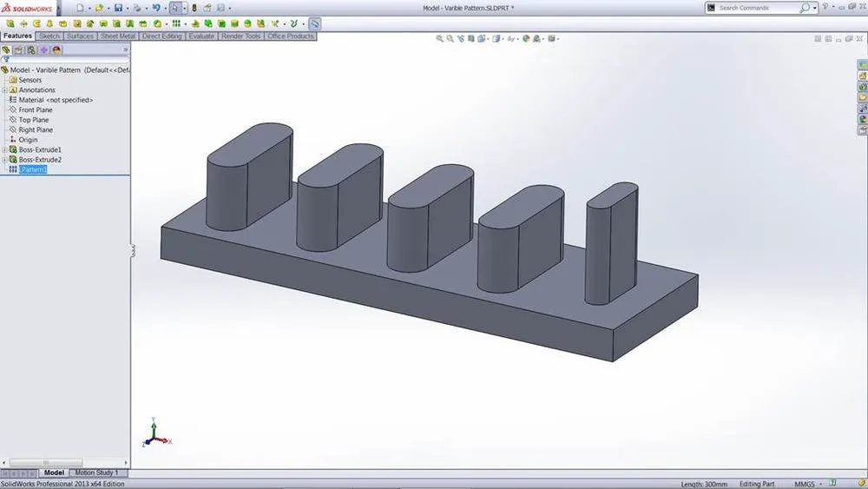The width and height of the screenshot is (868, 489).
Task: Click the Display Style cube icon
Action: (x=496, y=39)
